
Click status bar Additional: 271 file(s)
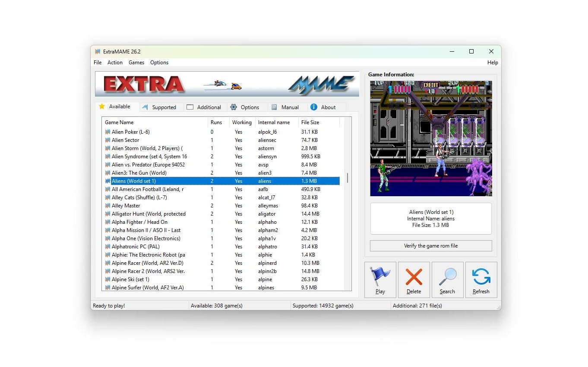pos(417,306)
